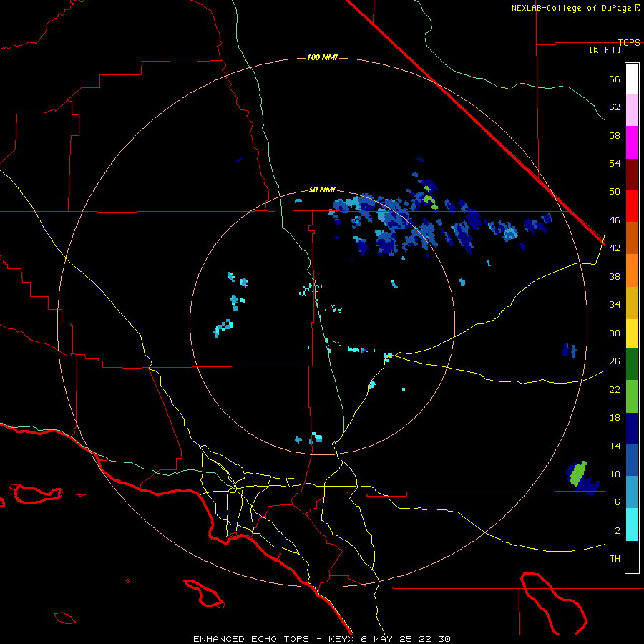The height and width of the screenshot is (644, 644).
Task: Click the "[K FT]" units label
Action: 605,49
